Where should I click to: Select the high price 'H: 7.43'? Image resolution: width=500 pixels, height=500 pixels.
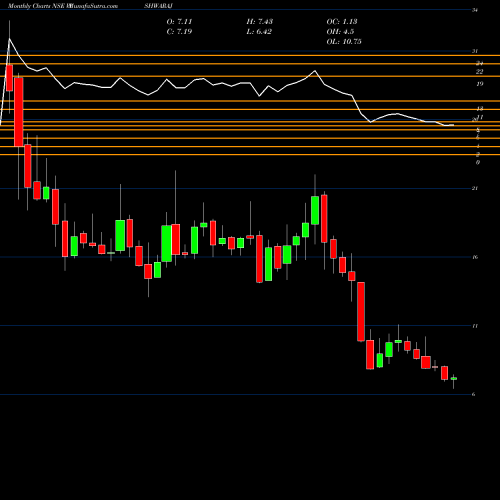260,22
